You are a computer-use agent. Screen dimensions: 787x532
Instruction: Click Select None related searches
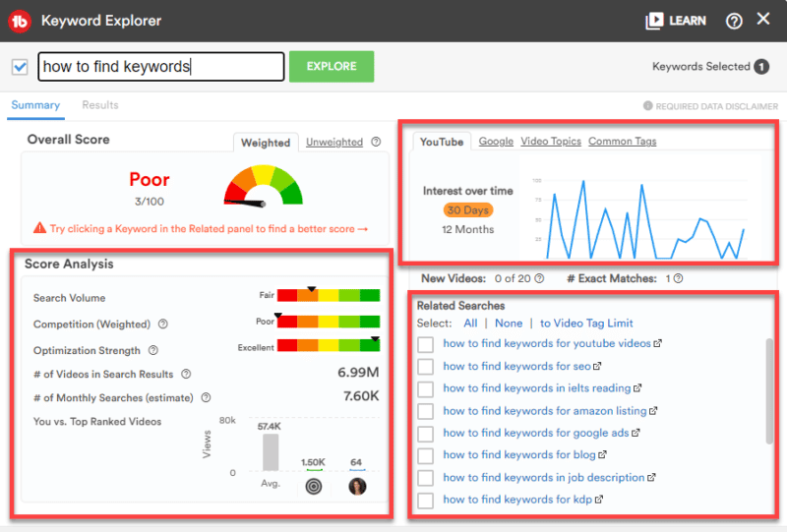click(x=509, y=324)
